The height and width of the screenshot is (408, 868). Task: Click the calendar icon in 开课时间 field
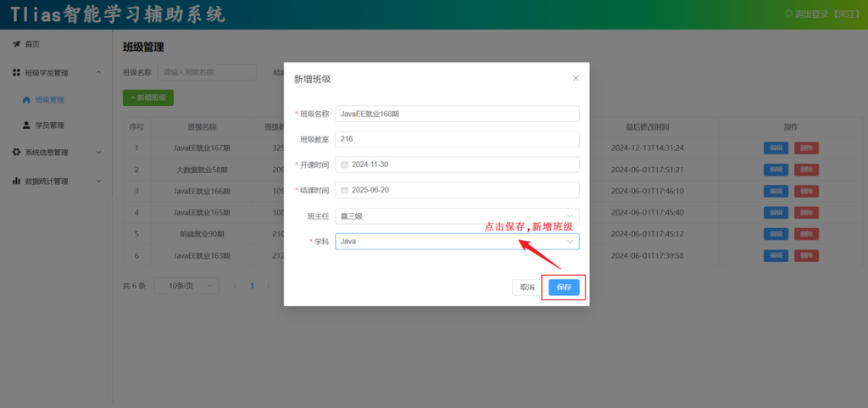(x=344, y=165)
